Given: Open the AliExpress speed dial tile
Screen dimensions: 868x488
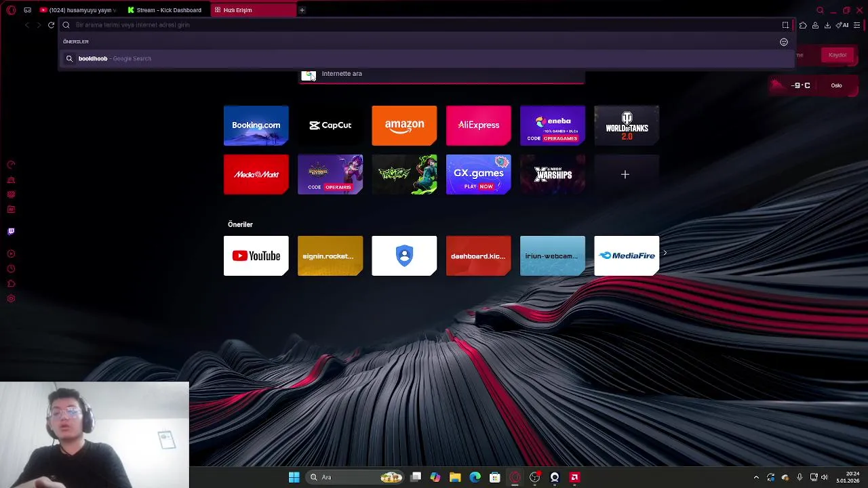Looking at the screenshot, I should pos(478,125).
